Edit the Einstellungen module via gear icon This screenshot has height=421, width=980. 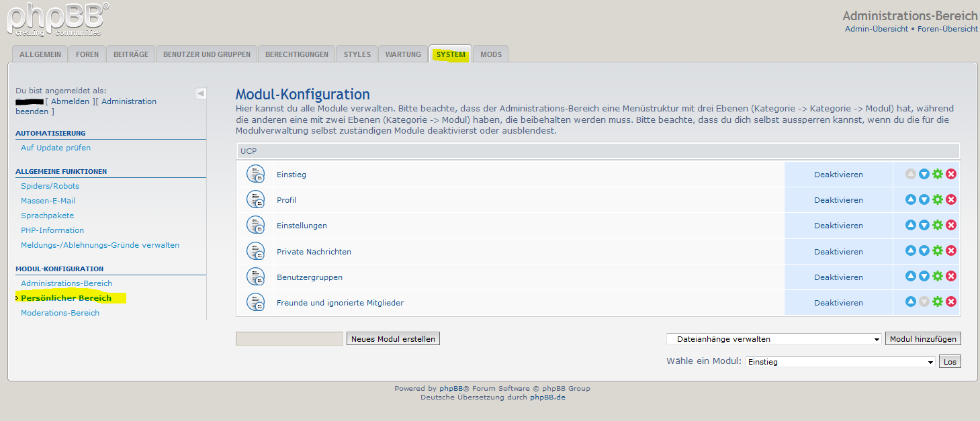pos(938,225)
